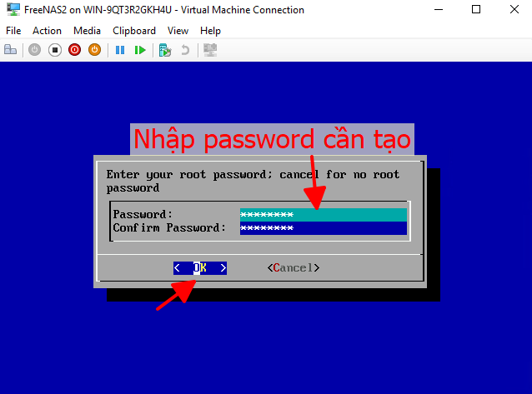The width and height of the screenshot is (532, 394).
Task: Open the File menu
Action: (x=13, y=31)
